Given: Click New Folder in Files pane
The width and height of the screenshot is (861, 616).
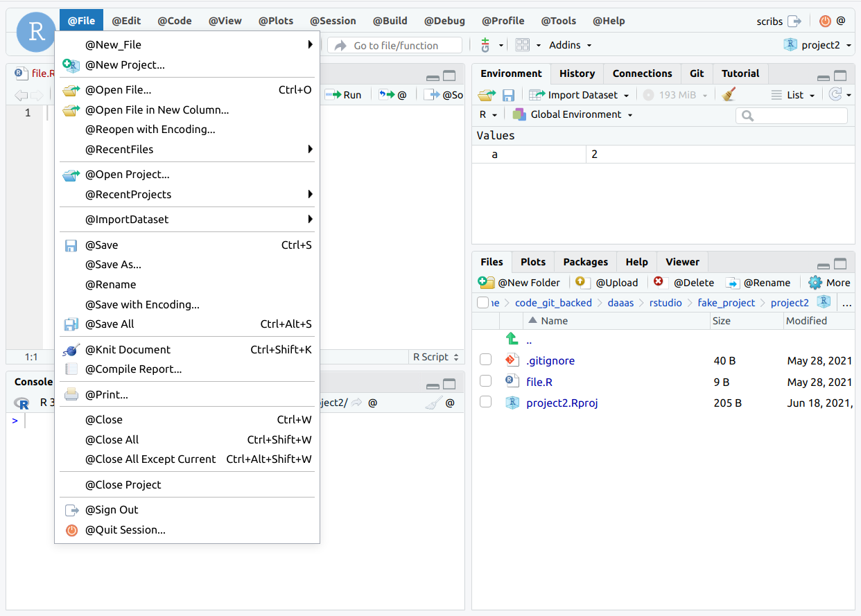Looking at the screenshot, I should click(x=520, y=283).
